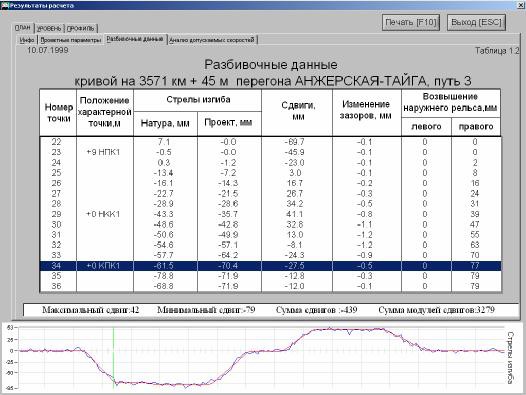Click gap change value -0.9 in row 33
The height and width of the screenshot is (395, 526).
[365, 255]
